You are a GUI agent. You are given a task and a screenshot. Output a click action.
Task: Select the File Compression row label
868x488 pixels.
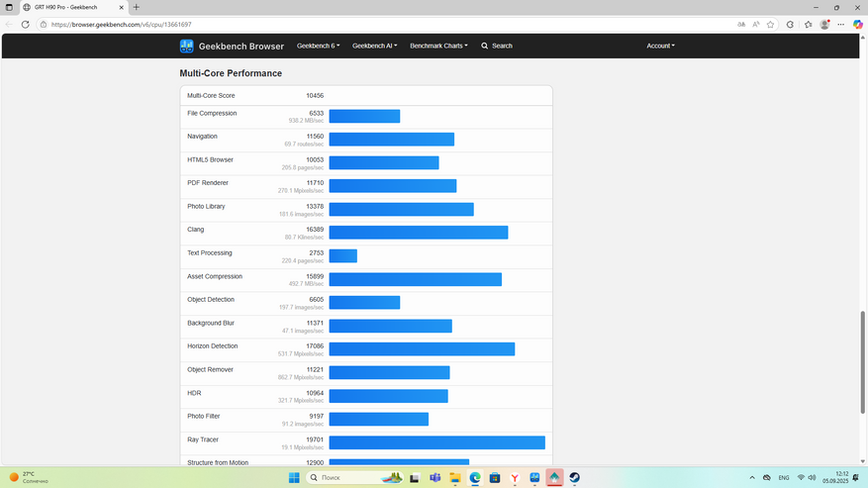click(212, 113)
